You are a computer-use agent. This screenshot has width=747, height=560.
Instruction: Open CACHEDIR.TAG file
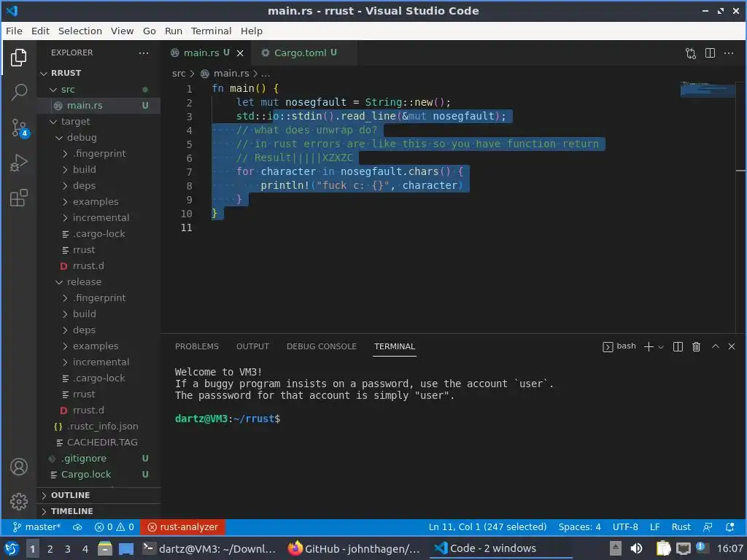tap(98, 443)
